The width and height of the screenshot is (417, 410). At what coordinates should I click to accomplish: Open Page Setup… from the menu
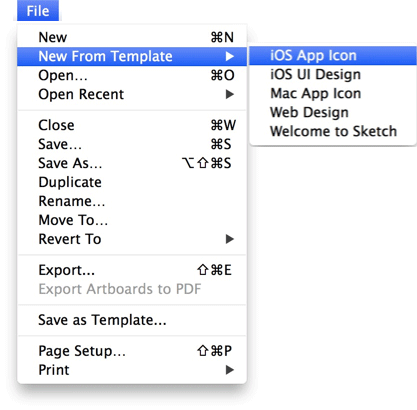(x=132, y=351)
